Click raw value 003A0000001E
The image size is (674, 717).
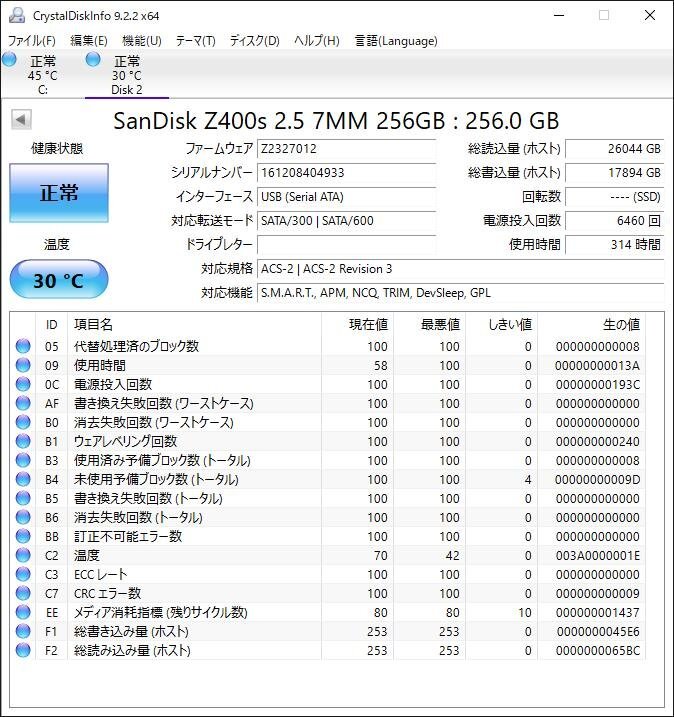[x=597, y=556]
